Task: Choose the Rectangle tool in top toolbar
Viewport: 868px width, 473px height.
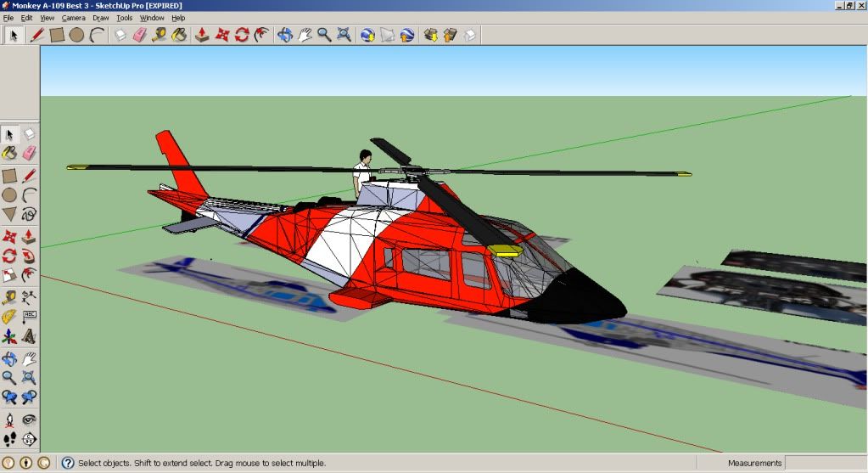Action: point(57,35)
